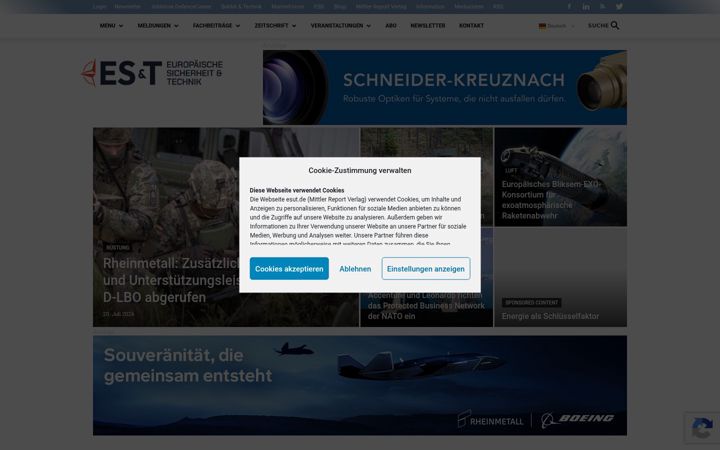Click the Cookies akzeptieren button
Viewport: 720px width, 450px height.
point(289,269)
